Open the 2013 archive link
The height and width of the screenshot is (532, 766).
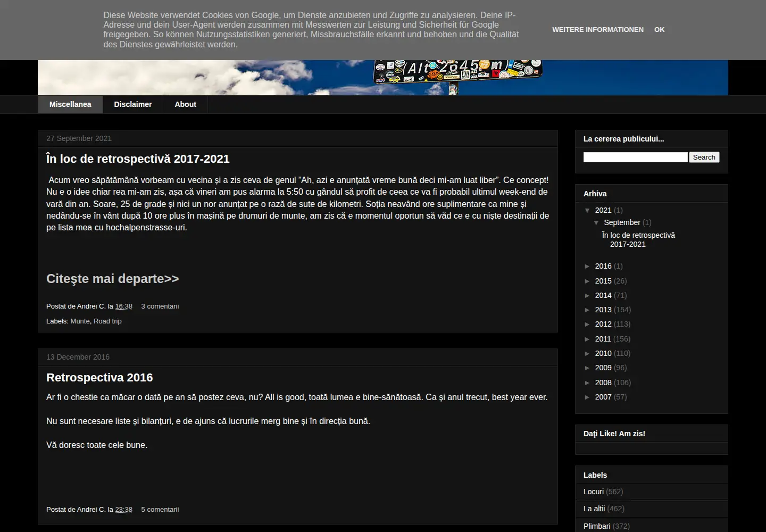[603, 310]
